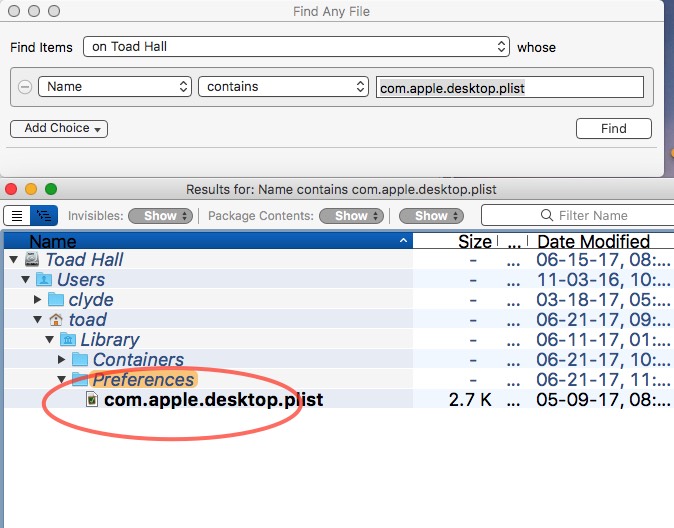Click date 03-18-17 of clyde
Screen dimensions: 674x528
point(603,300)
